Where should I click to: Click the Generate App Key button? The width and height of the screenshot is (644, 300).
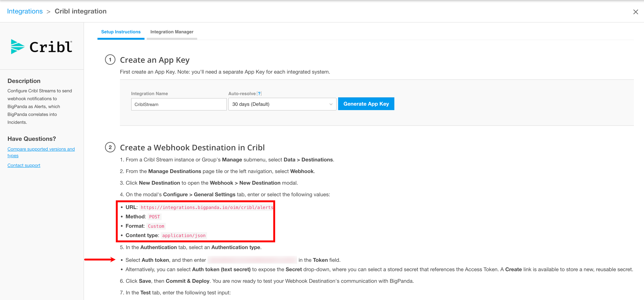click(366, 104)
